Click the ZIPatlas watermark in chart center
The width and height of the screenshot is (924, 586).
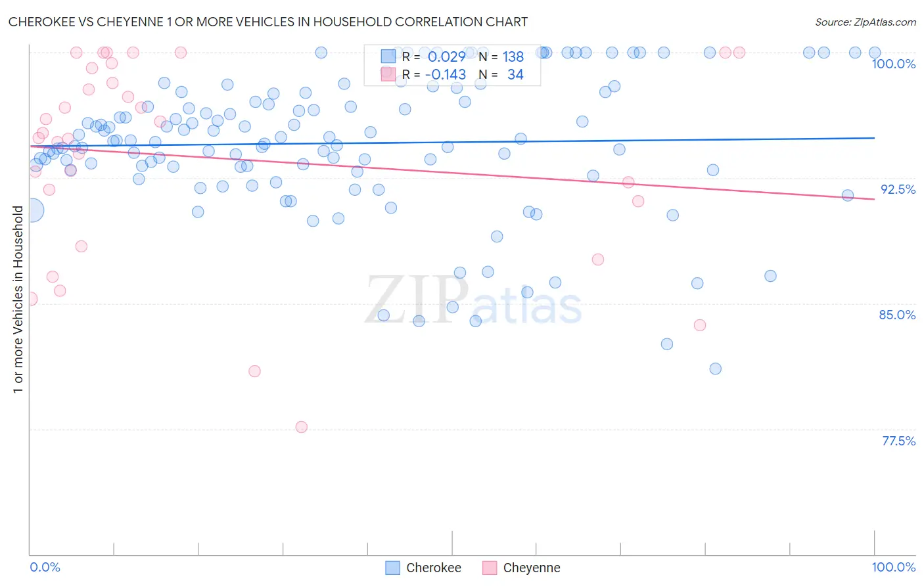[x=474, y=300]
